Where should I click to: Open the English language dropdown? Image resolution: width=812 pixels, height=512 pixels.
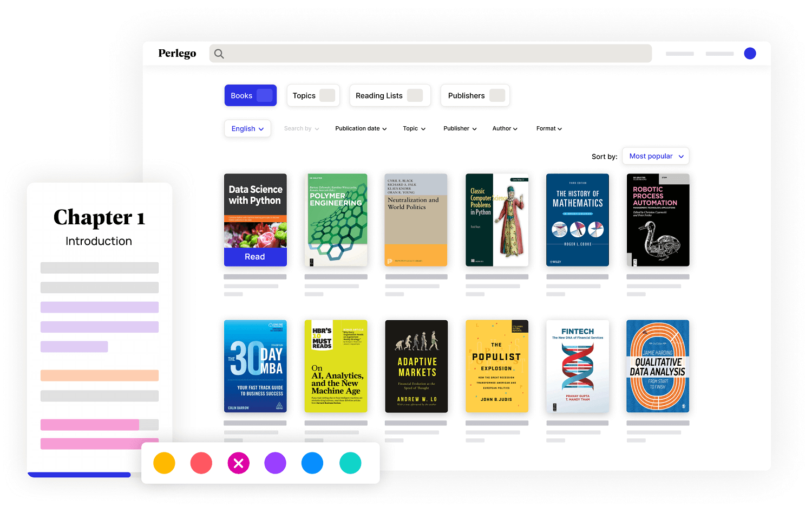(247, 128)
